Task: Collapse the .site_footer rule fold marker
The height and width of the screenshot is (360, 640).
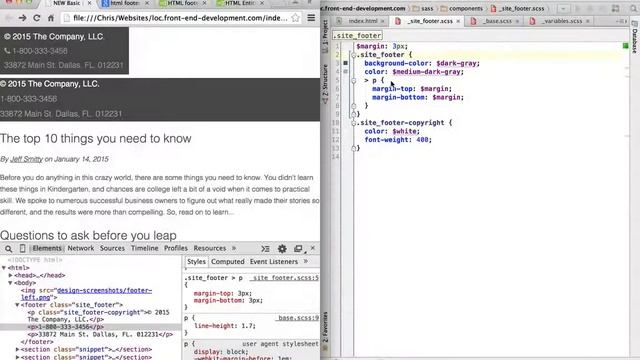Action: [x=353, y=55]
